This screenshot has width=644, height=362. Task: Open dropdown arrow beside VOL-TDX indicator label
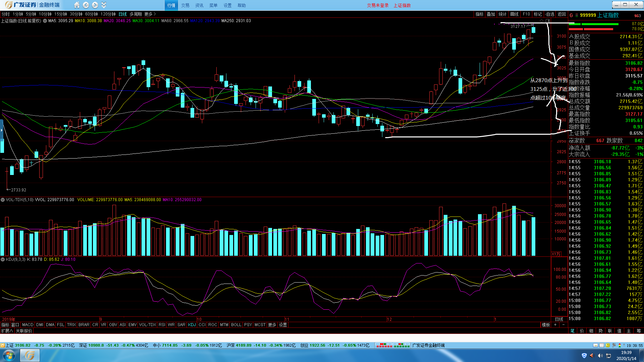(3, 200)
